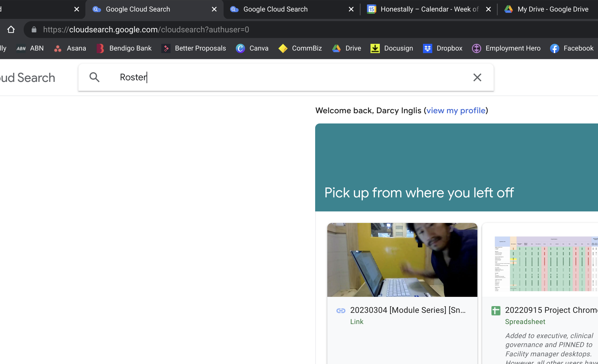This screenshot has height=364, width=598.
Task: Clear the Roster search text
Action: pos(477,77)
